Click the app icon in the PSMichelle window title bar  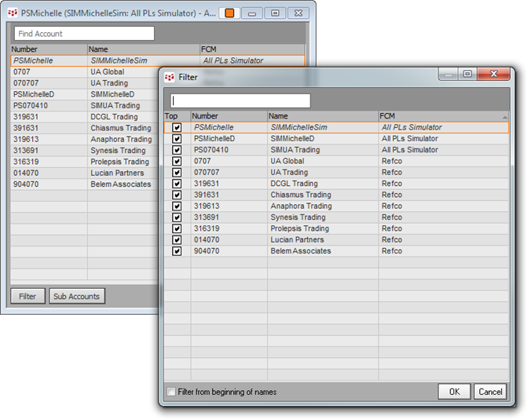tap(12, 13)
